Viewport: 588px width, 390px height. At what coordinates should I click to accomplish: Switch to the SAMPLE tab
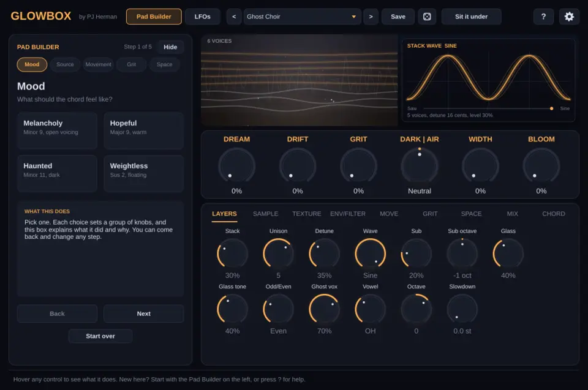pyautogui.click(x=265, y=214)
